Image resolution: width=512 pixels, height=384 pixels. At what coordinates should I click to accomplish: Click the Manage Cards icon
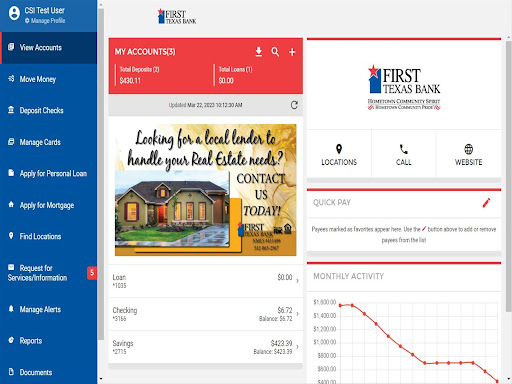[11, 141]
